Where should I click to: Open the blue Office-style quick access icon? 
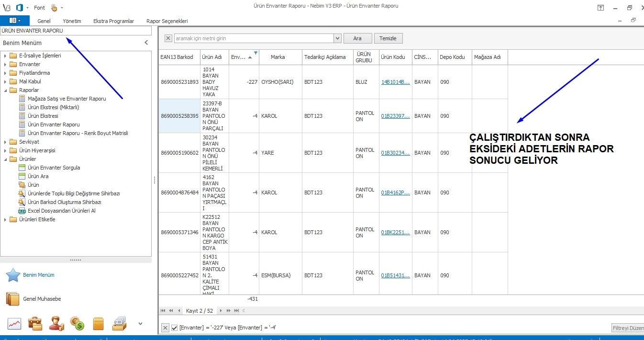coord(20,8)
